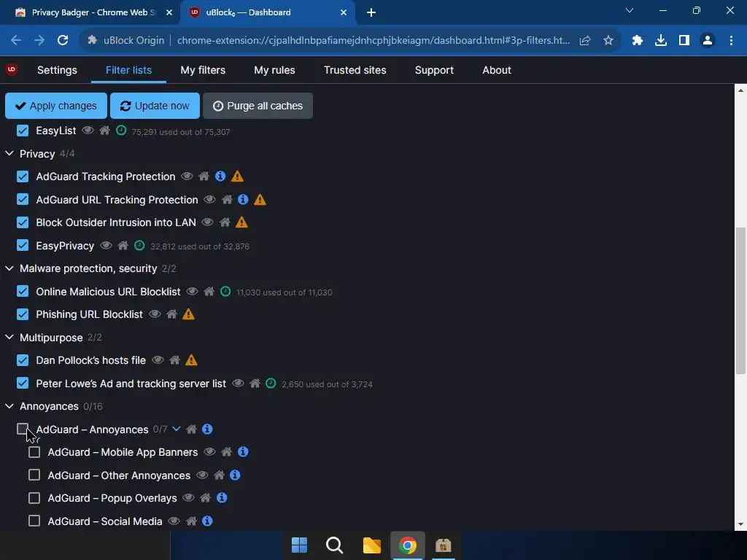Click Block Outsider Intrusion warning triangle
747x560 pixels.
coord(241,222)
